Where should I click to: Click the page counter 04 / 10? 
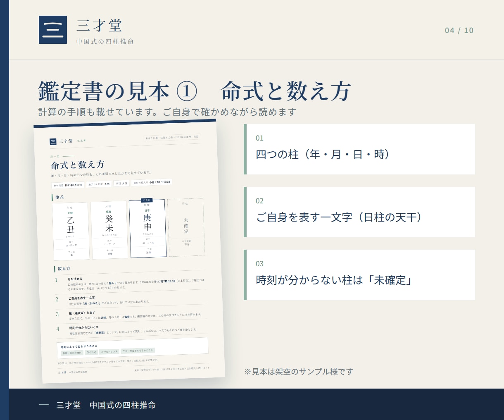459,30
